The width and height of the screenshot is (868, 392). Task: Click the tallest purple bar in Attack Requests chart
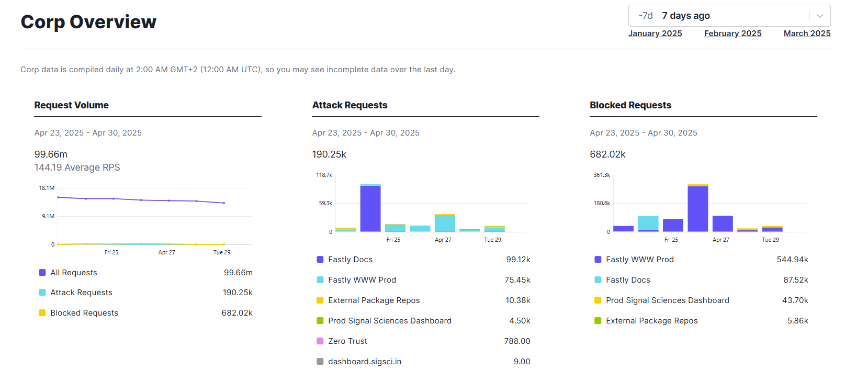[x=370, y=209]
